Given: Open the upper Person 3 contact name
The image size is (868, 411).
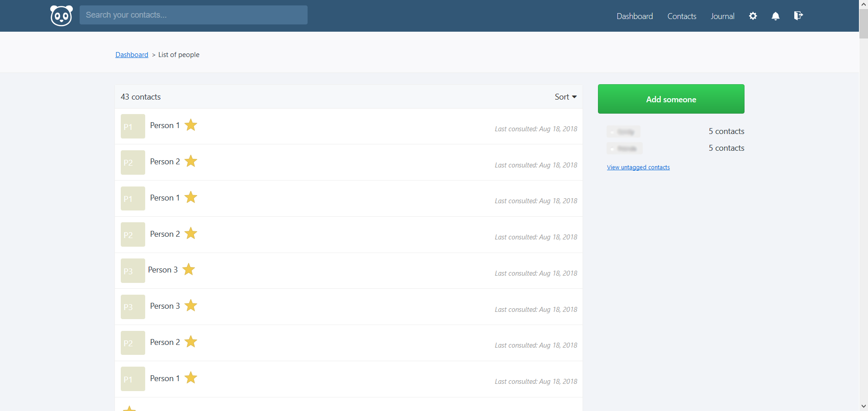Looking at the screenshot, I should (x=163, y=270).
